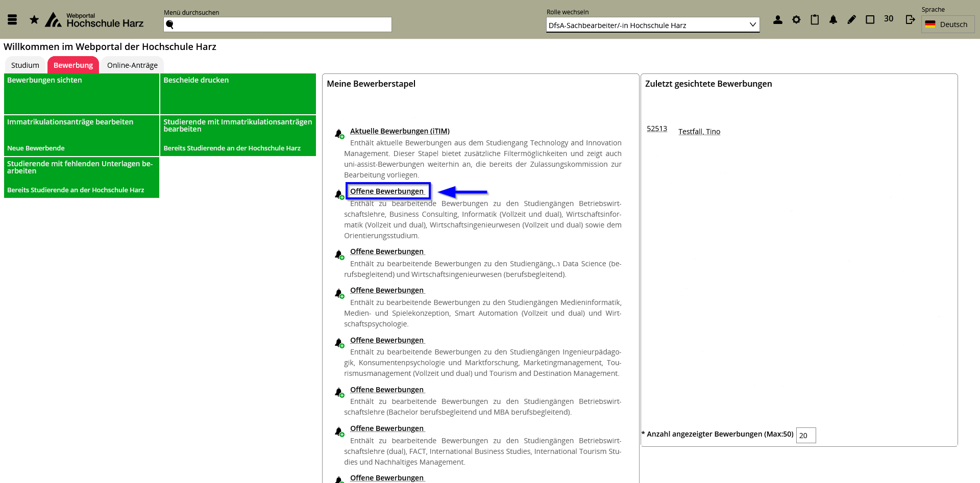This screenshot has height=483, width=980.
Task: Switch to the Online-Anträge tab
Action: 132,65
